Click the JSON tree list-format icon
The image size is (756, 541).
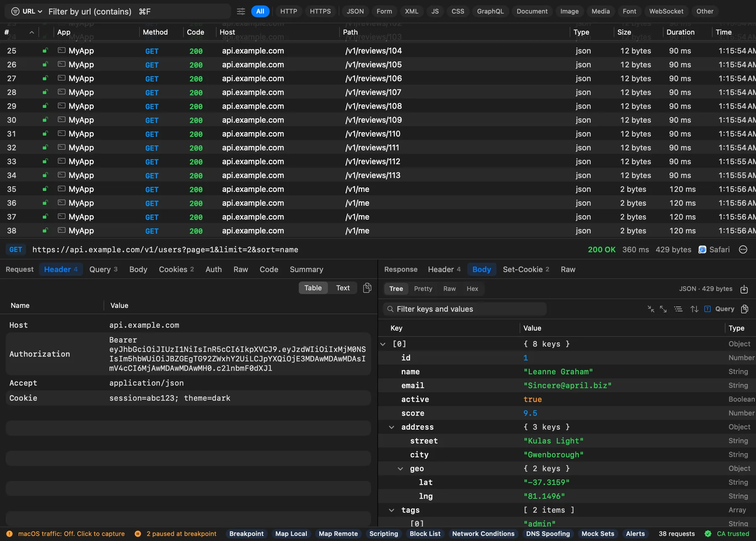tap(678, 309)
